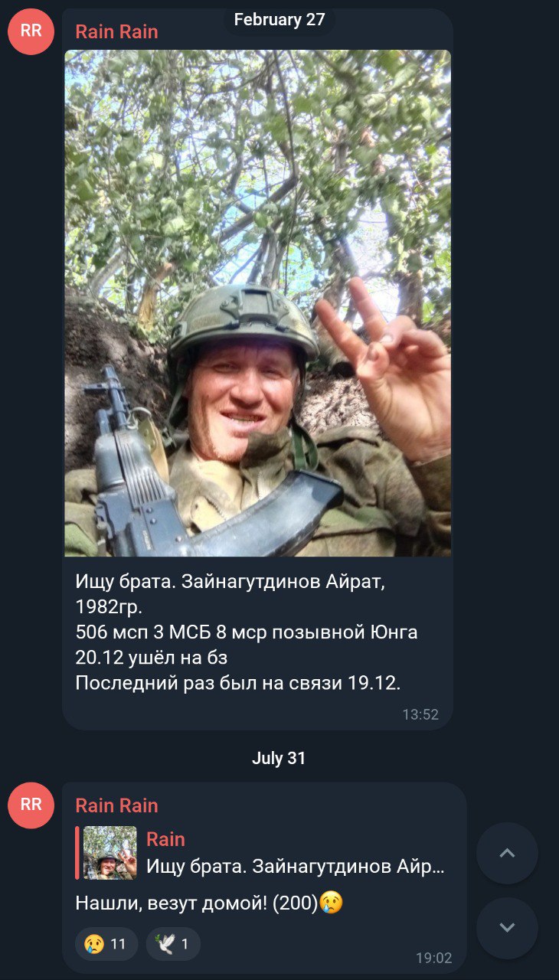Select the caption text starting Ищу брата
This screenshot has height=980, width=559.
click(x=247, y=632)
